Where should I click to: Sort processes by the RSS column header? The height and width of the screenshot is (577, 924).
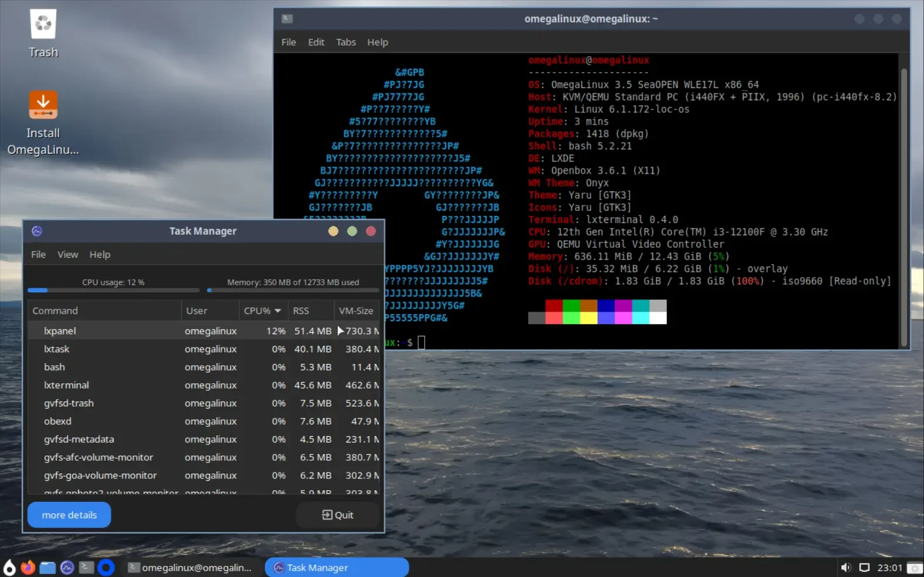point(311,311)
